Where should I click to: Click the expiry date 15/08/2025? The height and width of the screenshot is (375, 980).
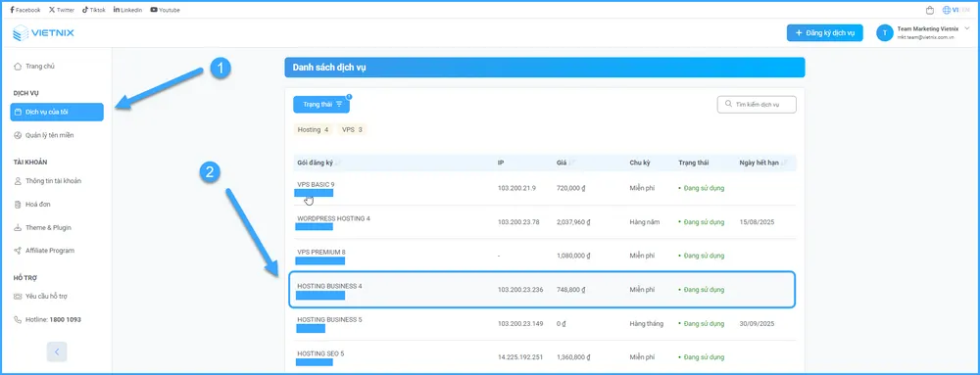[757, 222]
